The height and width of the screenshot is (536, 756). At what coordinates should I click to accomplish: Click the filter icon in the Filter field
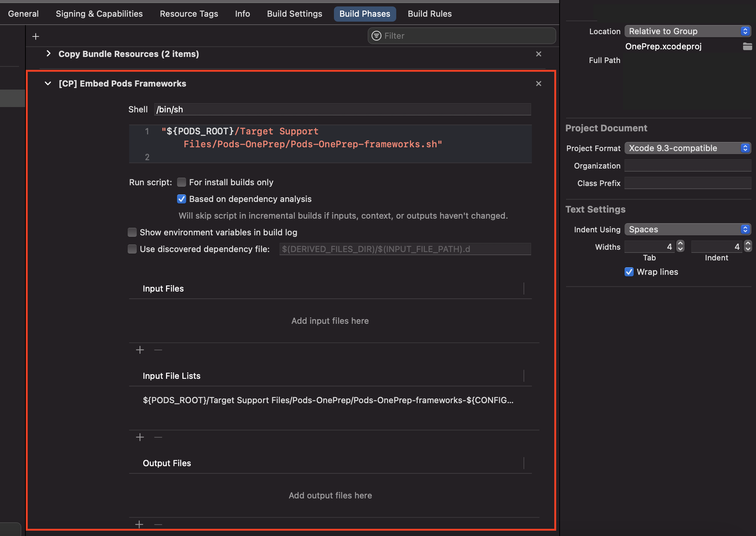(376, 36)
